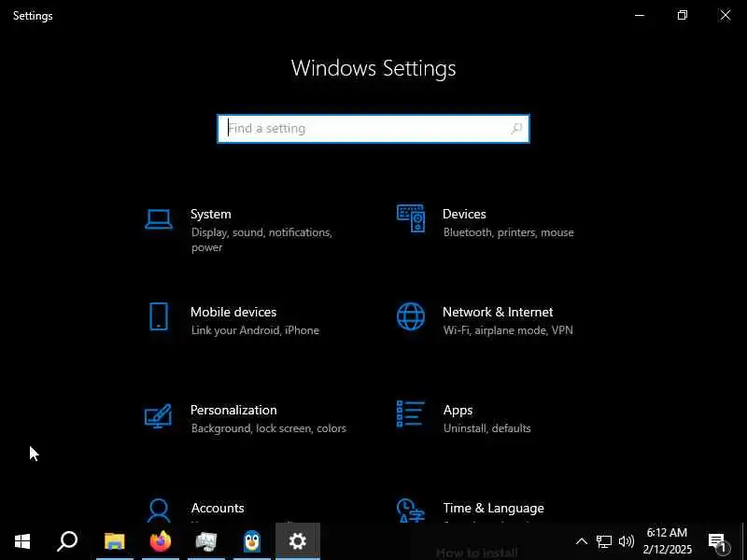Open the Accounts category title
Image resolution: width=747 pixels, height=560 pixels.
[218, 508]
